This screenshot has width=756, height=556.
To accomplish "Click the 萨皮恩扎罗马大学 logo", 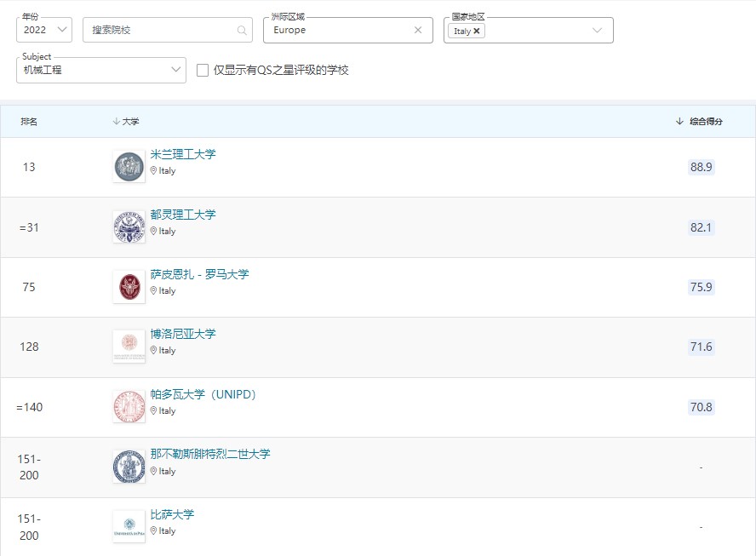I will 129,287.
